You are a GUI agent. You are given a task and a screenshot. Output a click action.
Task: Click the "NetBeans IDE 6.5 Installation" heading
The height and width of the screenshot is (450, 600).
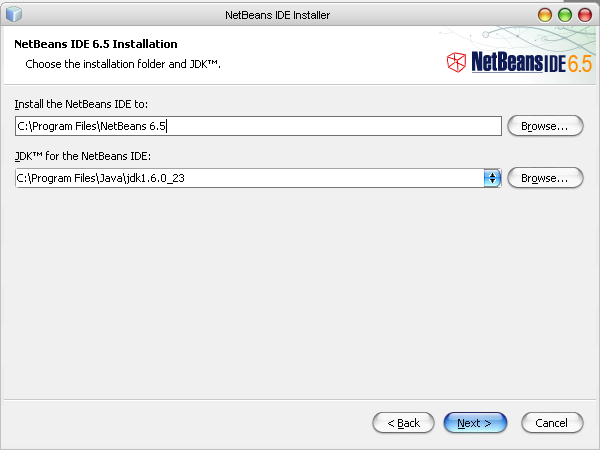(x=96, y=44)
